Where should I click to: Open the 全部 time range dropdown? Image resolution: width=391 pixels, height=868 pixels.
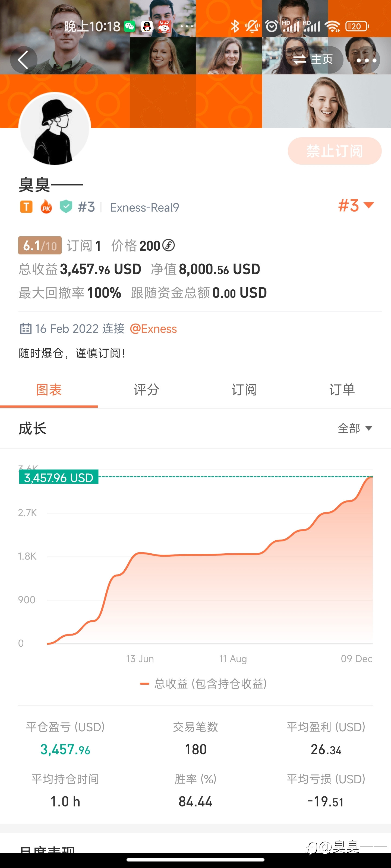(x=355, y=428)
